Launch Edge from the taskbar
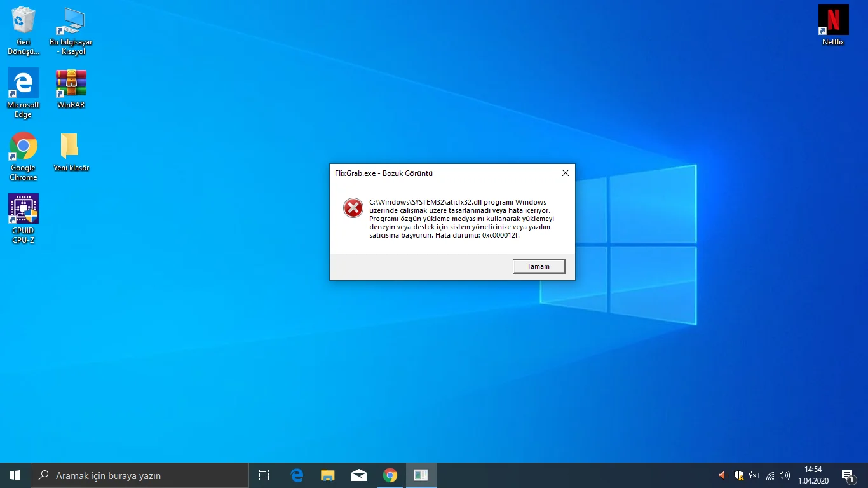 [x=297, y=475]
